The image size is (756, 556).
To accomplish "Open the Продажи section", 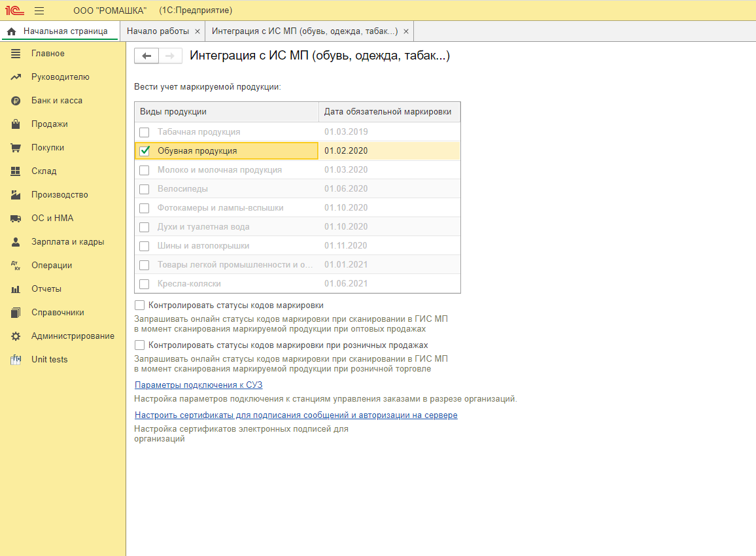I will [x=50, y=124].
